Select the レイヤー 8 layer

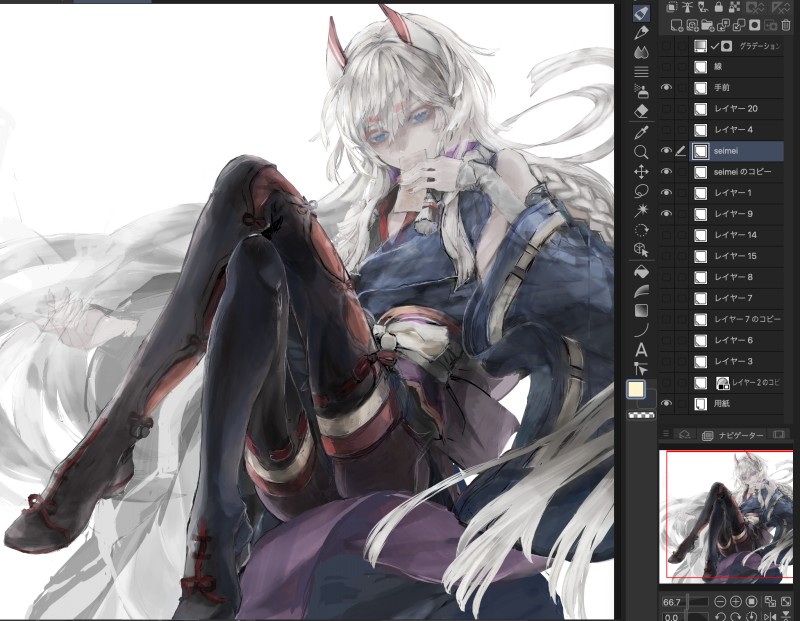(737, 277)
